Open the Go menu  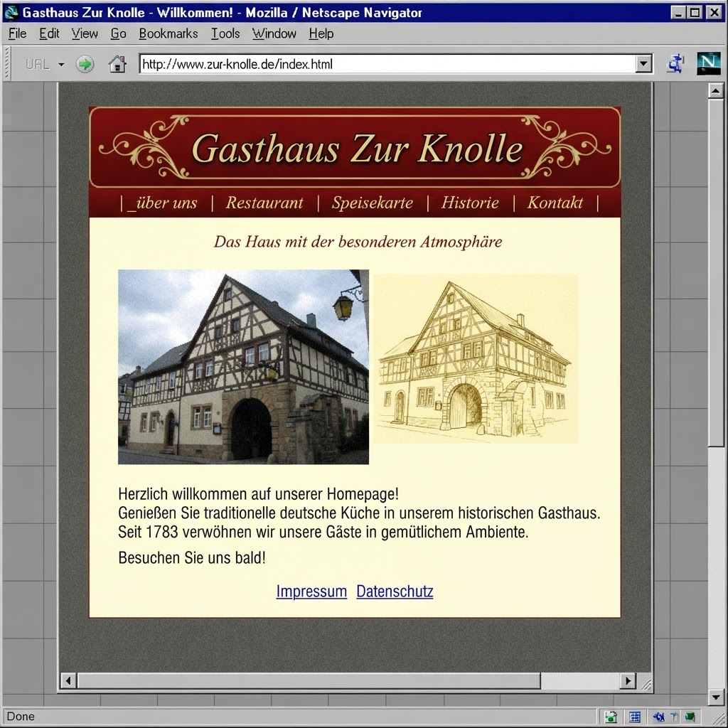119,34
